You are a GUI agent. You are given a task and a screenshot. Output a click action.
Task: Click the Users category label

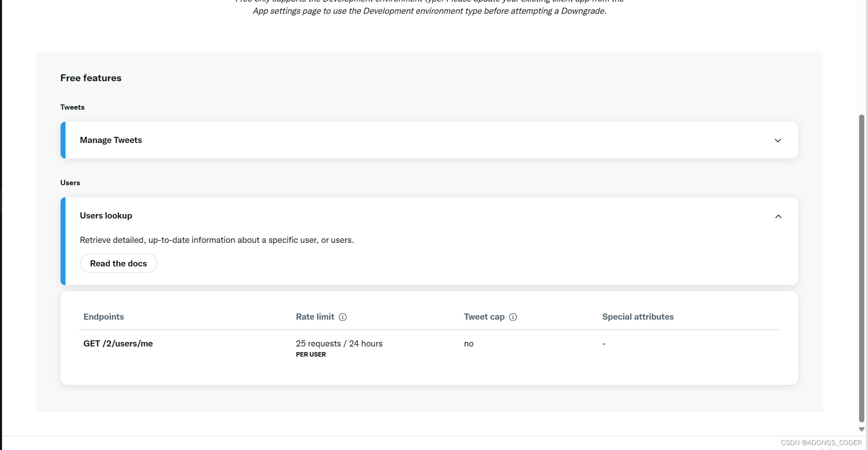point(70,183)
